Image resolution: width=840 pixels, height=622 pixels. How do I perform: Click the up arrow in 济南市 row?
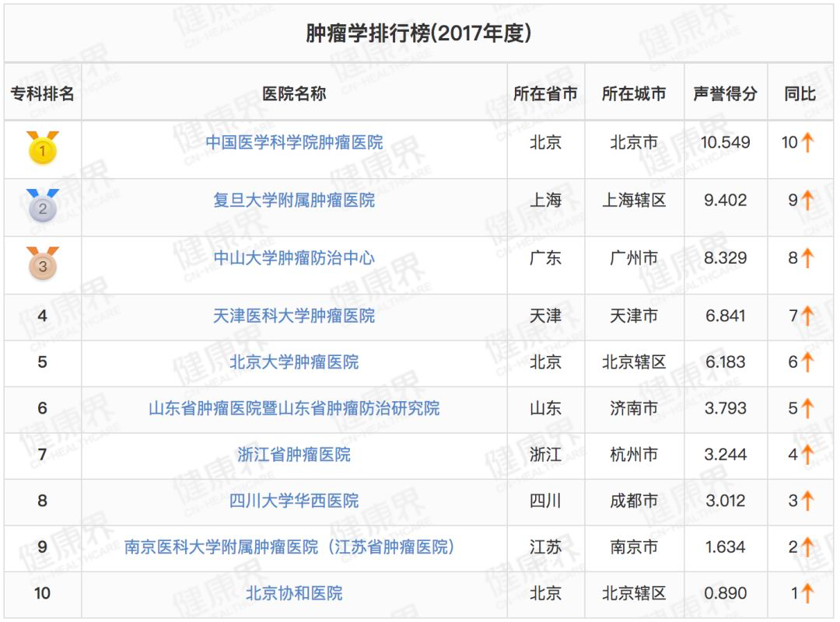coord(807,408)
